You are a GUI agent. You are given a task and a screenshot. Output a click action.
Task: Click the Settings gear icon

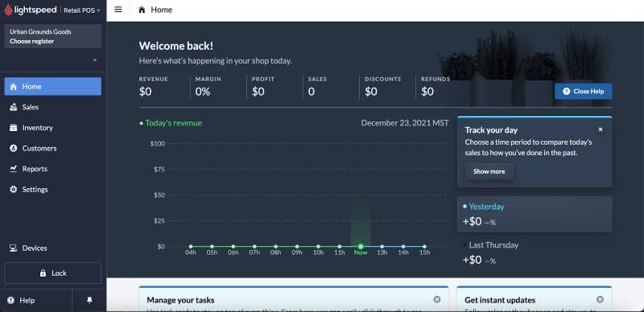click(x=14, y=189)
